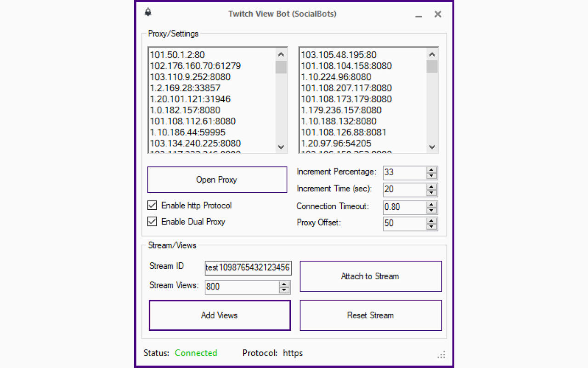Select proxy 103.110.9.252:8080
The width and height of the screenshot is (588, 368).
tap(190, 77)
